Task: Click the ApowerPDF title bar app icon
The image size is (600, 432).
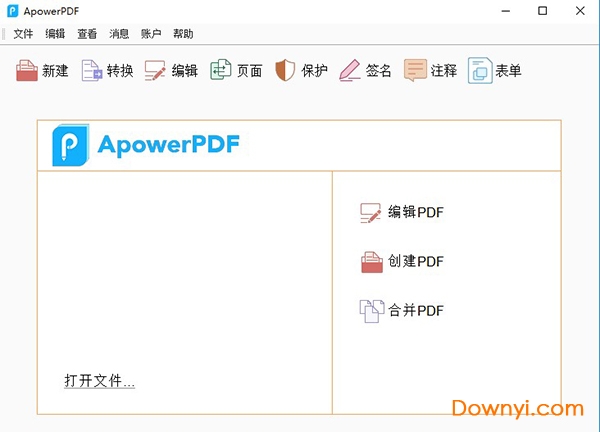Action: point(13,11)
